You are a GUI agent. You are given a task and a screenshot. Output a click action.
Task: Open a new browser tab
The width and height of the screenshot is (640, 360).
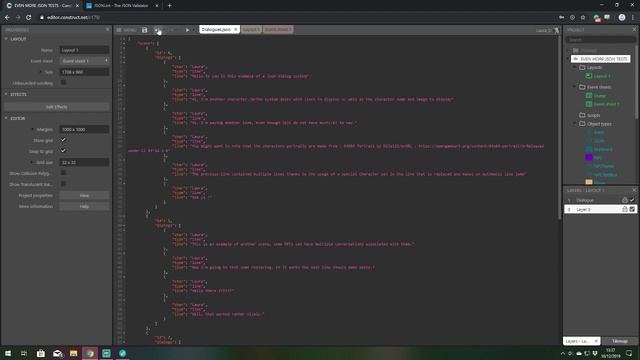pos(169,6)
